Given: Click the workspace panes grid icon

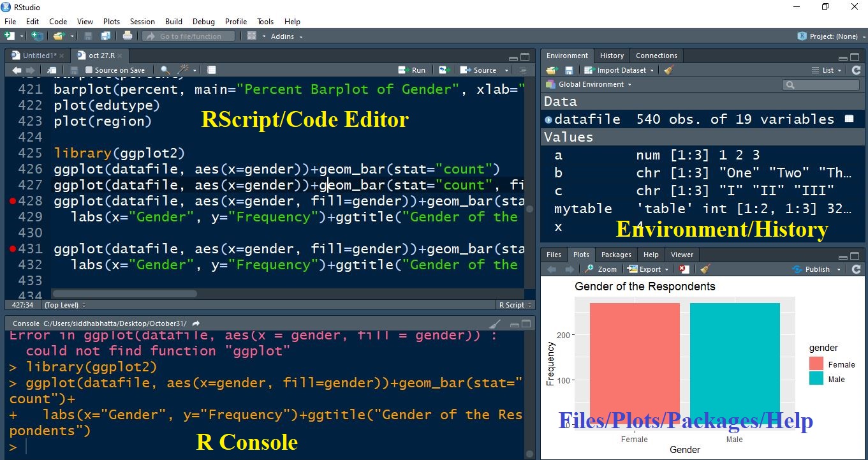Looking at the screenshot, I should tap(252, 36).
